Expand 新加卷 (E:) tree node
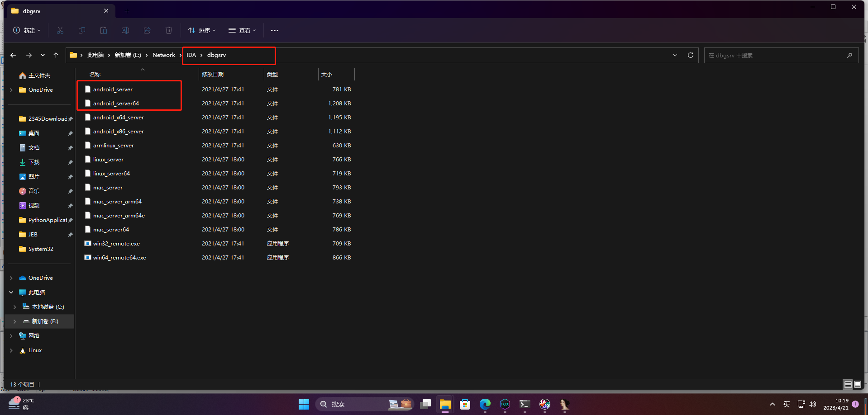The width and height of the screenshot is (868, 415). click(x=15, y=321)
